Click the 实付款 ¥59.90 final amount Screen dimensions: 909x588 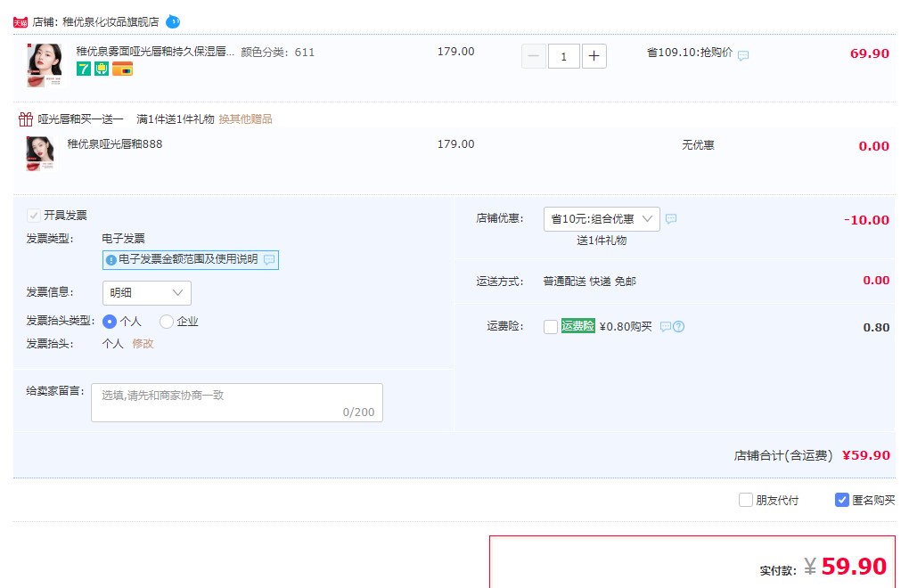pyautogui.click(x=823, y=567)
